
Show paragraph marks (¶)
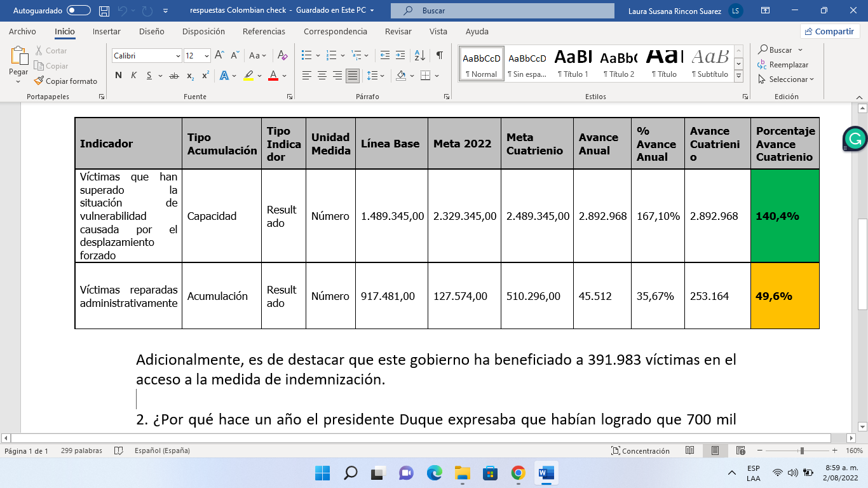tap(439, 55)
